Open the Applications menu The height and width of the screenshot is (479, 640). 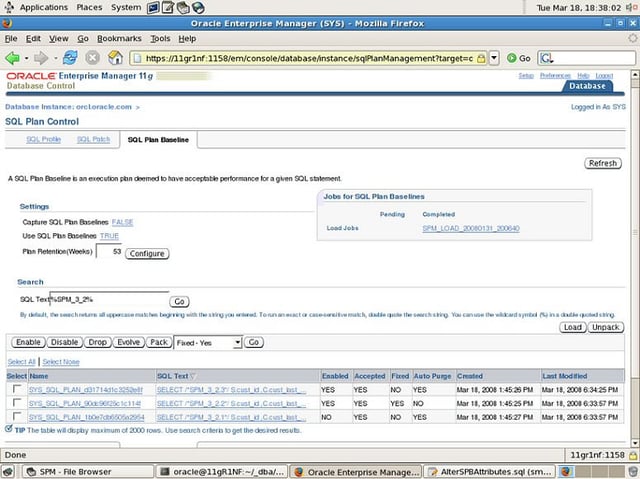pyautogui.click(x=44, y=7)
